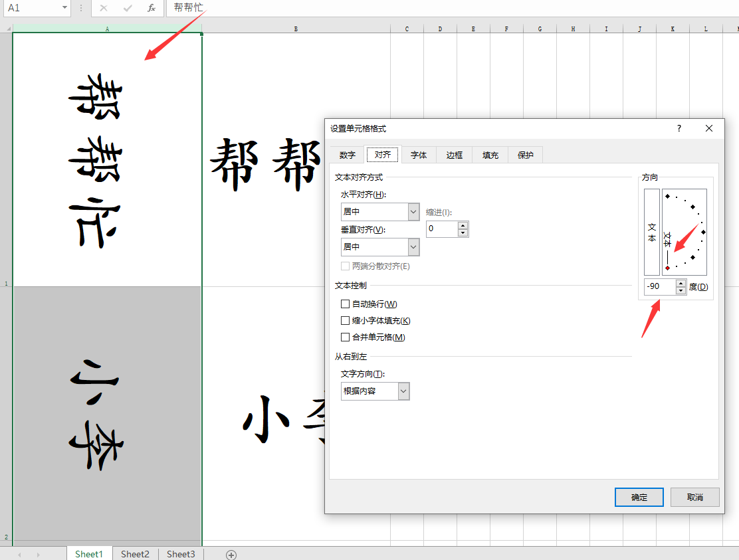739x560 pixels.
Task: Select column C header
Action: pos(407,29)
